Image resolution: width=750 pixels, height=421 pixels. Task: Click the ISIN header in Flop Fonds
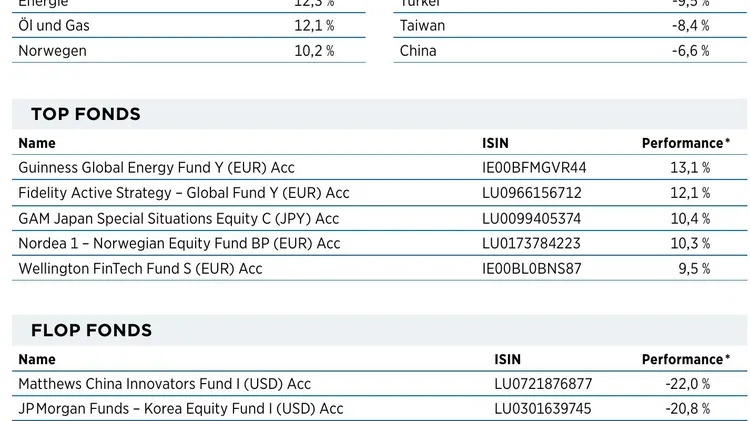click(507, 359)
